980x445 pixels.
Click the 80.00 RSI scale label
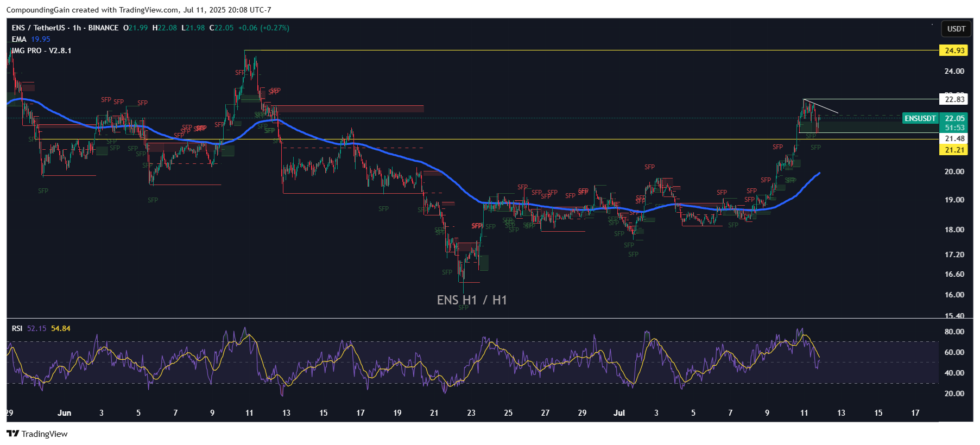click(x=954, y=332)
